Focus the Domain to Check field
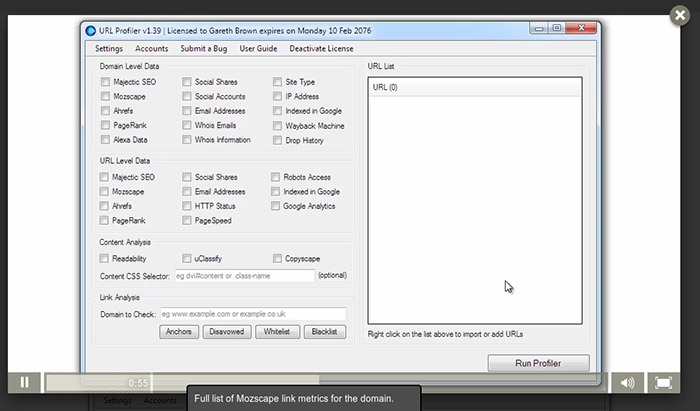Image resolution: width=700 pixels, height=411 pixels. coord(253,314)
